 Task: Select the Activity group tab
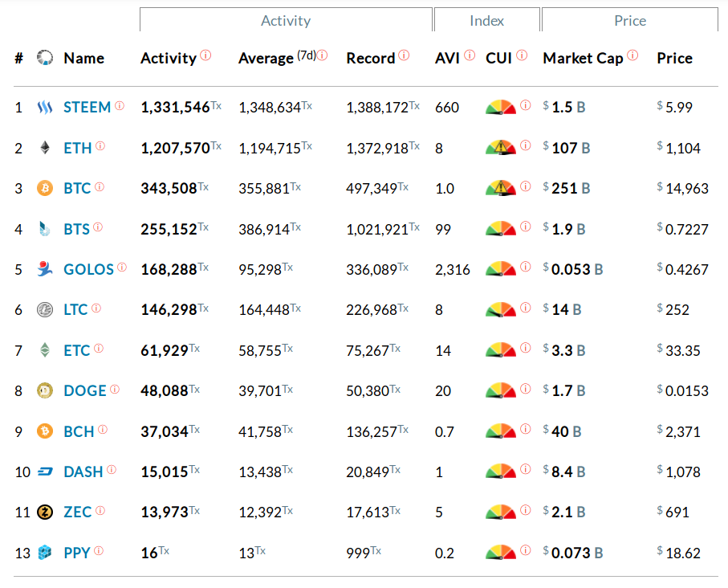286,20
